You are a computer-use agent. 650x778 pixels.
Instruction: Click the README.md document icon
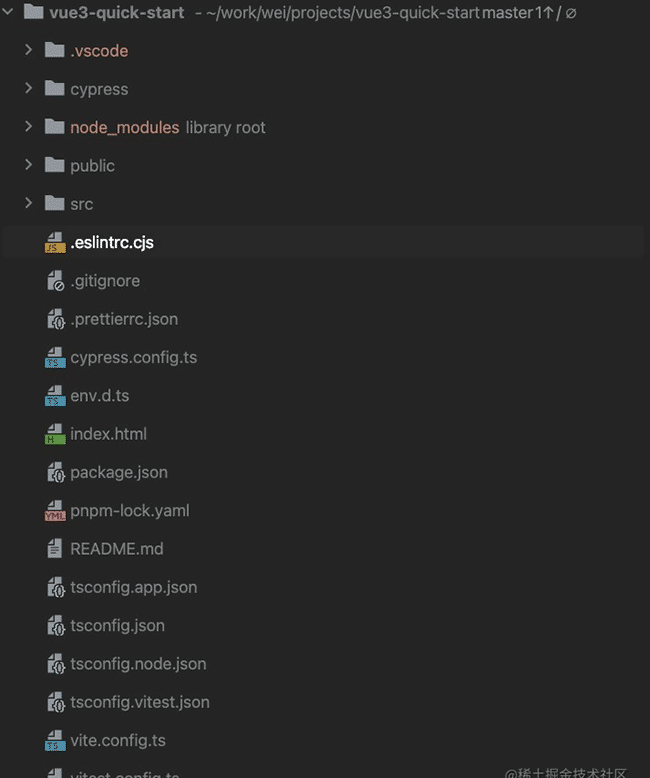coord(55,549)
